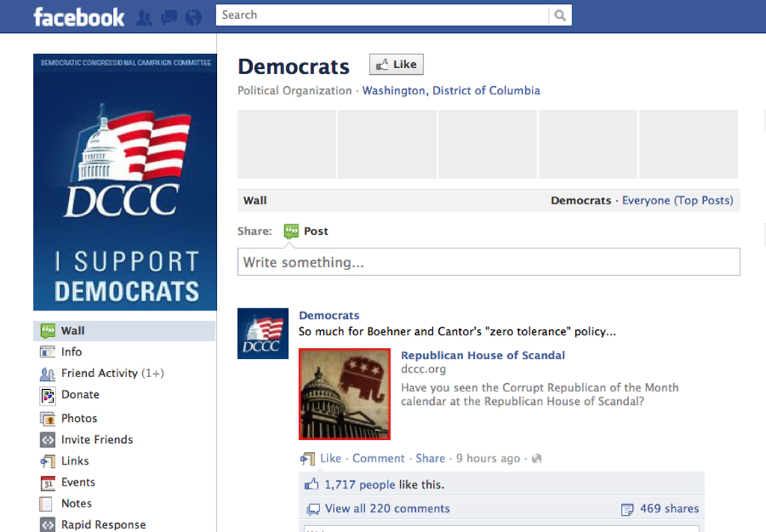
Task: Open Everyone (Top Posts) wall filter
Action: point(678,200)
